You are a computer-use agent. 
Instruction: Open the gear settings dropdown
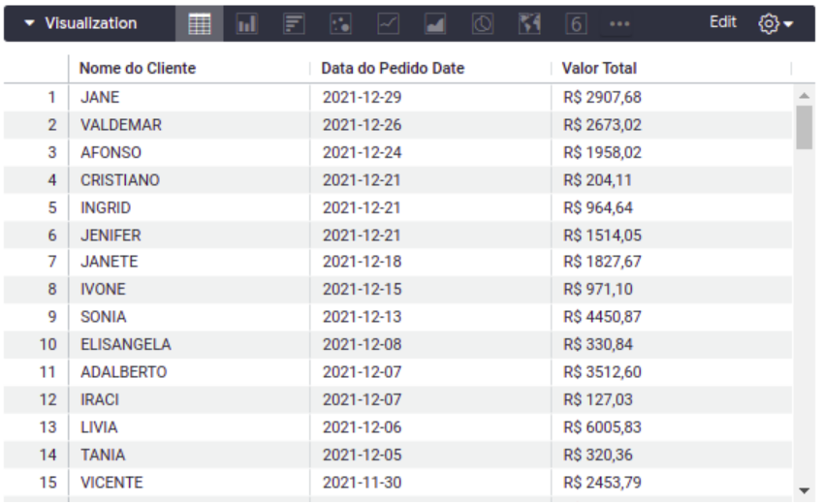776,23
